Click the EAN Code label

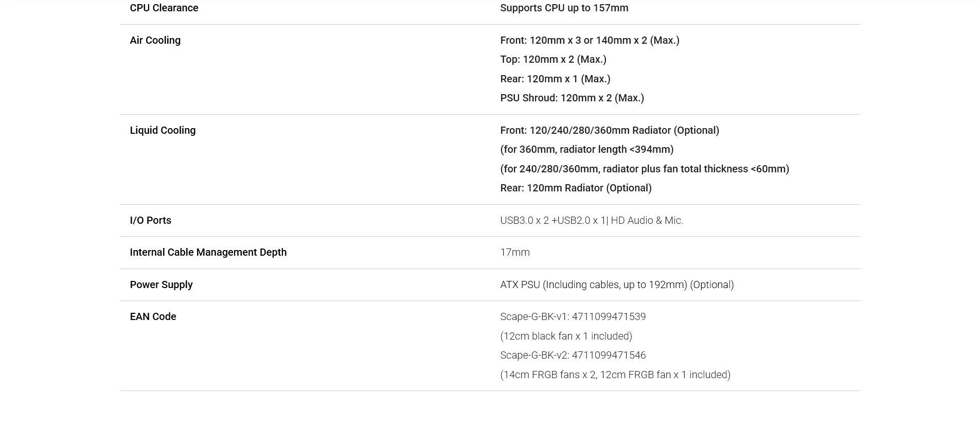pyautogui.click(x=153, y=316)
